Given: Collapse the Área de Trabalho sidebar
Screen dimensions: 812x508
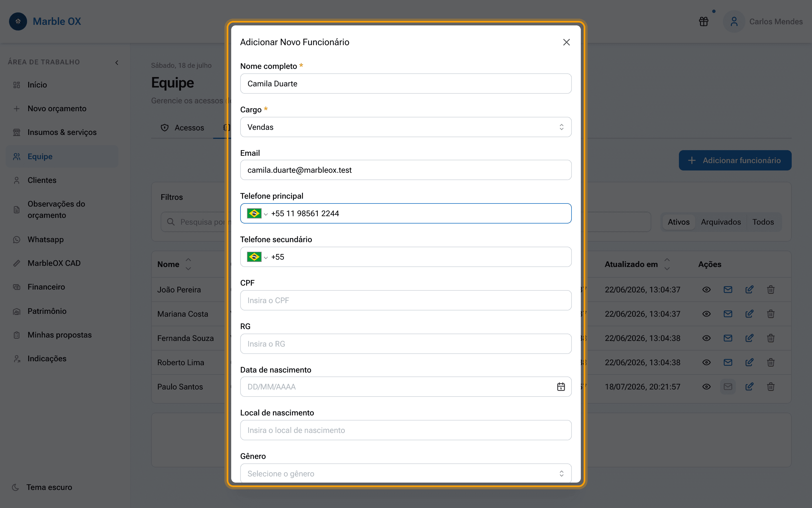Looking at the screenshot, I should (x=117, y=62).
